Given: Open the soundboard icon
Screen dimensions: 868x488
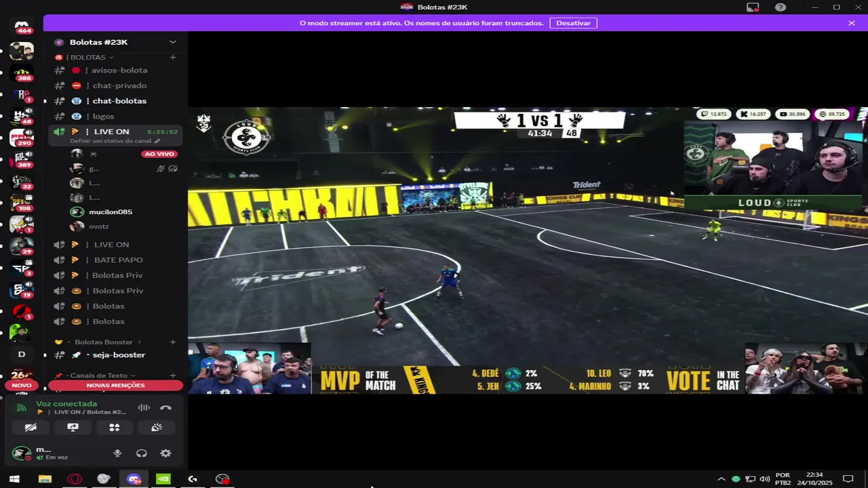Looking at the screenshot, I should [156, 427].
